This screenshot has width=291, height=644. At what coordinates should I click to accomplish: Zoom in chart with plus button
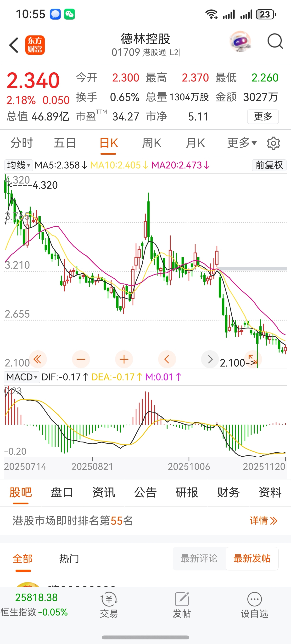(x=124, y=360)
